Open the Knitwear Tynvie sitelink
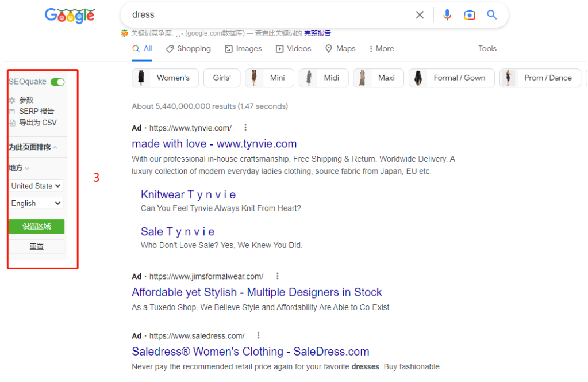 pyautogui.click(x=189, y=195)
